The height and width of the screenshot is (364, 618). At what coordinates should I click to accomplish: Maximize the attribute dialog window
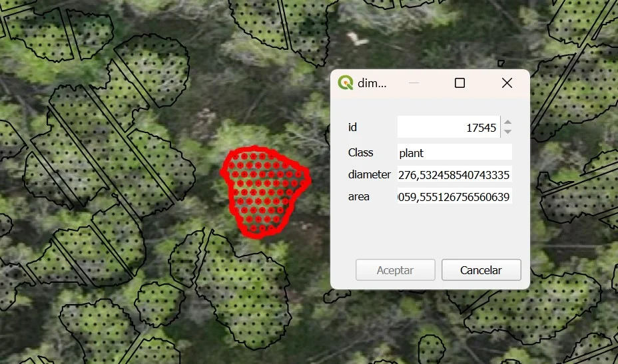(460, 83)
